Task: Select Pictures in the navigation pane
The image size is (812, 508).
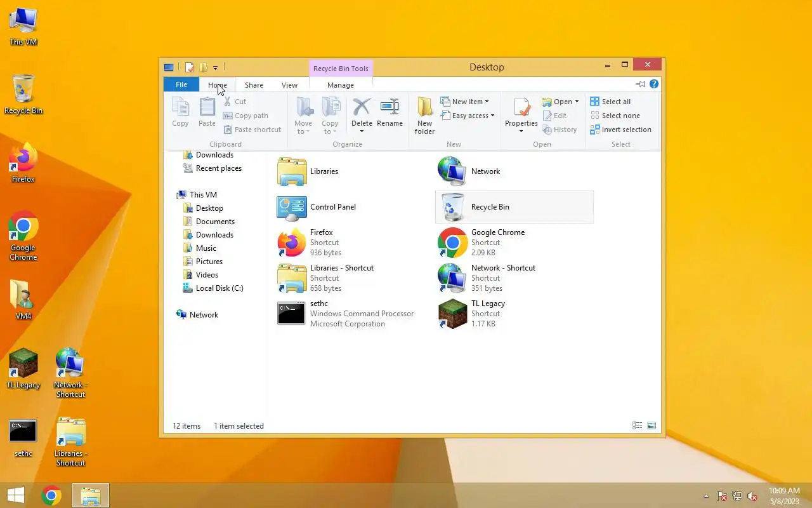Action: (x=203, y=262)
